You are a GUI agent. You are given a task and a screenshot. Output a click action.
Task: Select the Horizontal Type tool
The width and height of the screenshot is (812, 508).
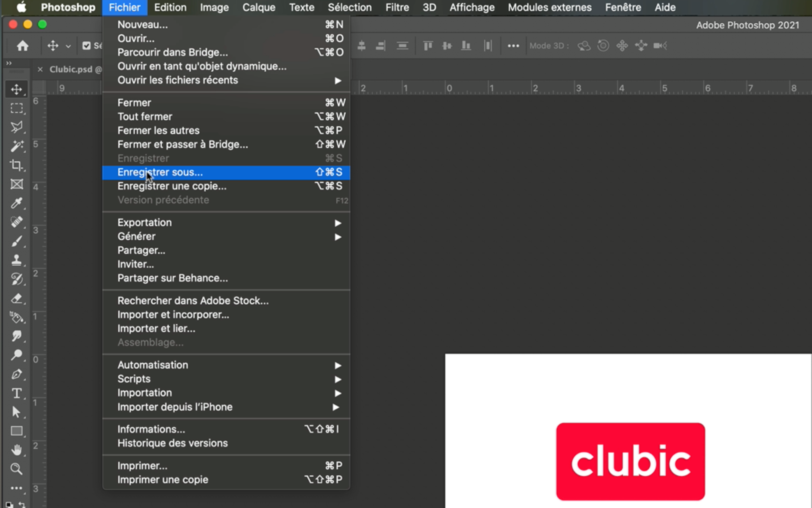pyautogui.click(x=16, y=393)
